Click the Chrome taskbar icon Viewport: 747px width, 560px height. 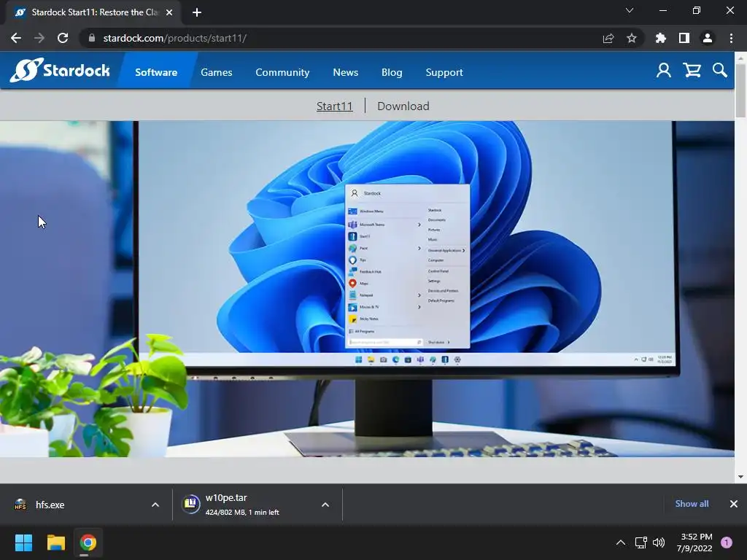pyautogui.click(x=88, y=542)
